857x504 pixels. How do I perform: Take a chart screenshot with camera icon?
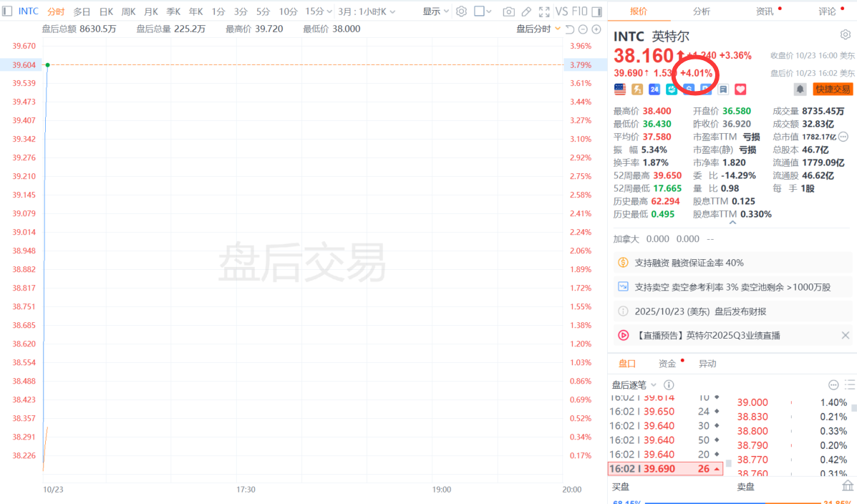[x=508, y=11]
